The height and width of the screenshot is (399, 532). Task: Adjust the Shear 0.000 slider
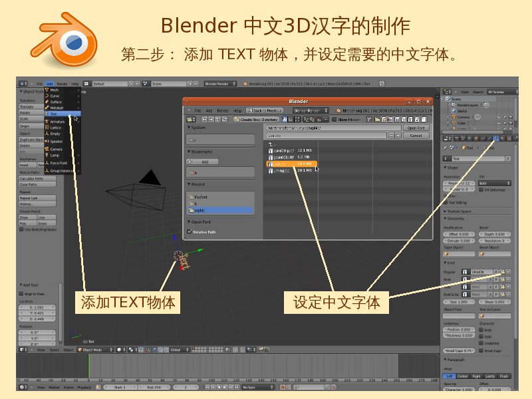pos(495,302)
